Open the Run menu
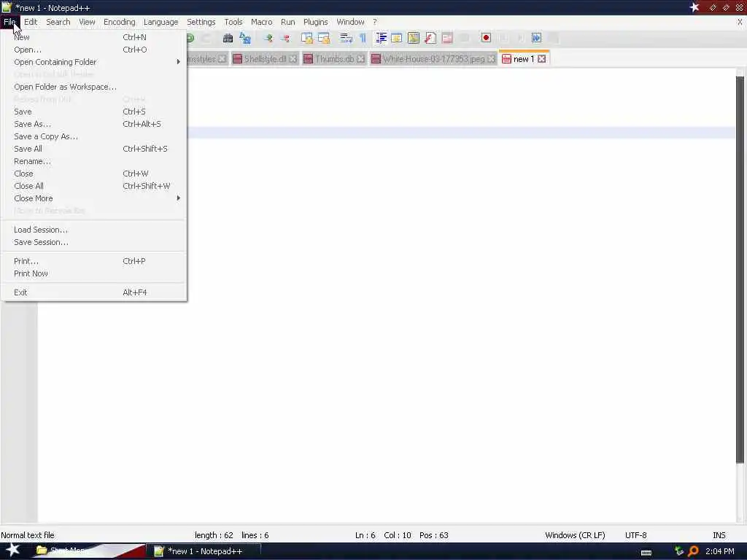This screenshot has height=560, width=747. [x=287, y=22]
